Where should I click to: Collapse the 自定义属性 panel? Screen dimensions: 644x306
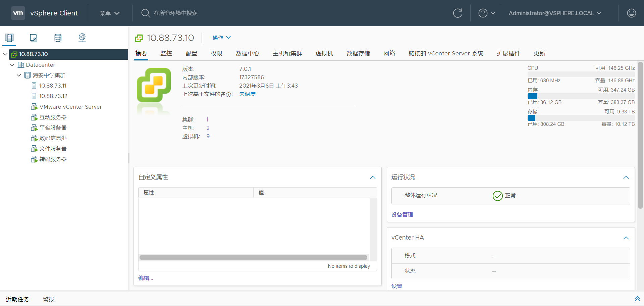point(373,177)
